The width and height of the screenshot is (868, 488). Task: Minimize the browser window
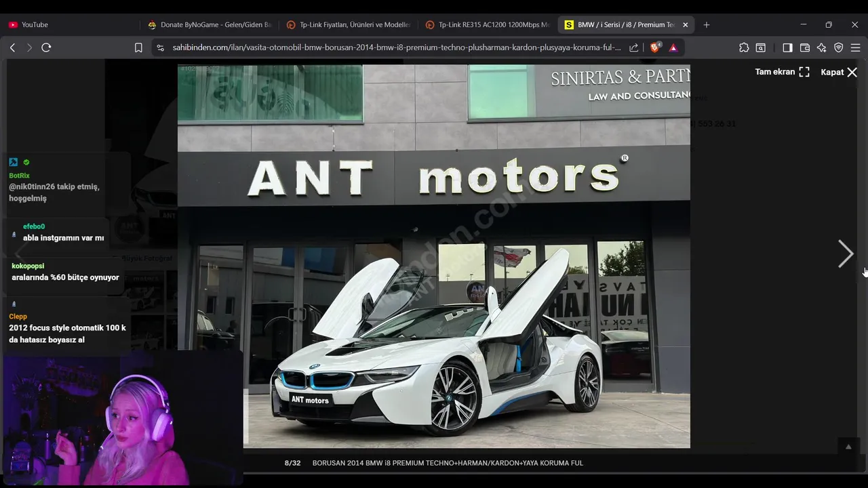pyautogui.click(x=804, y=24)
